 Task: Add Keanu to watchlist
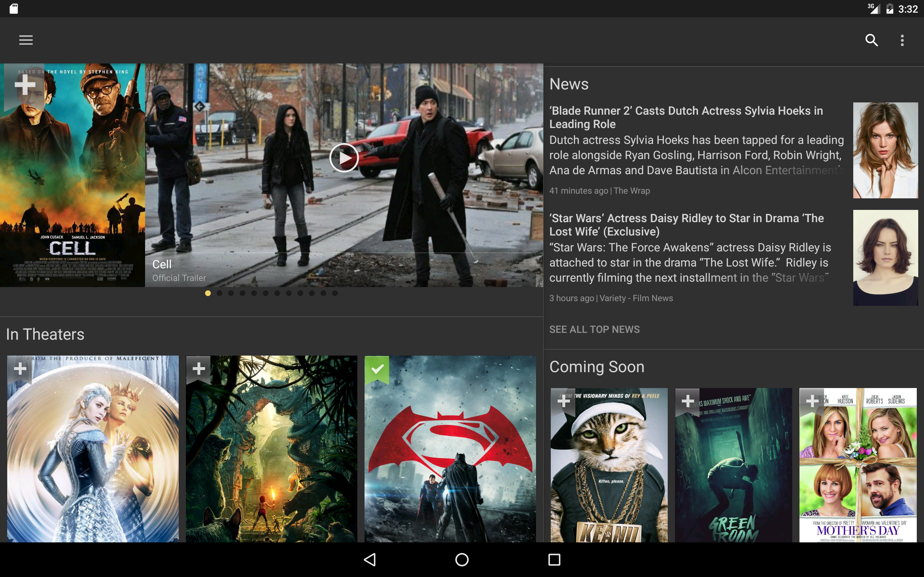[563, 401]
